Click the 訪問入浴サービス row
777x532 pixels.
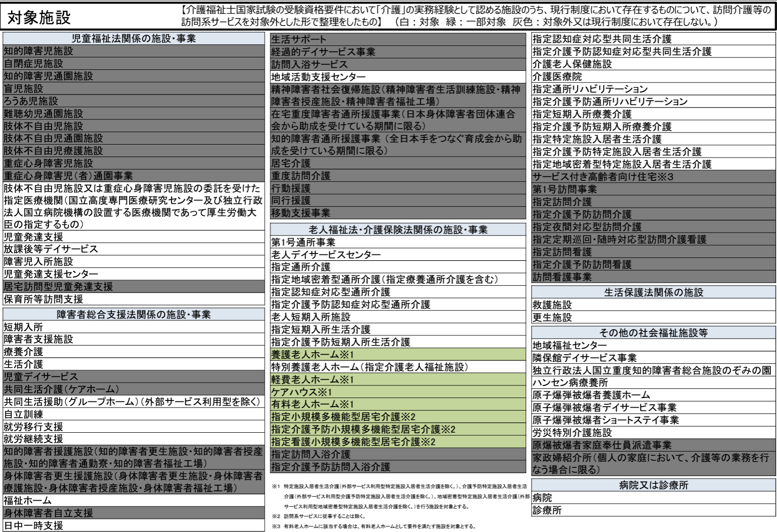point(398,65)
